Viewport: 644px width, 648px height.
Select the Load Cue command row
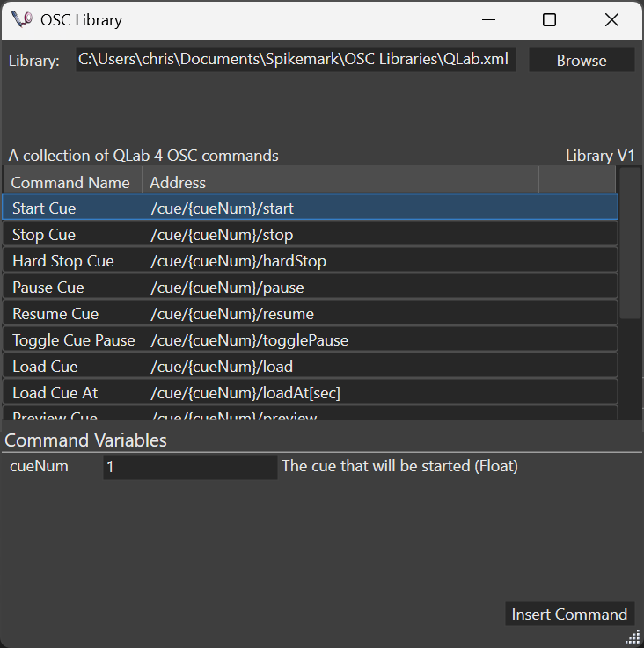pos(311,367)
